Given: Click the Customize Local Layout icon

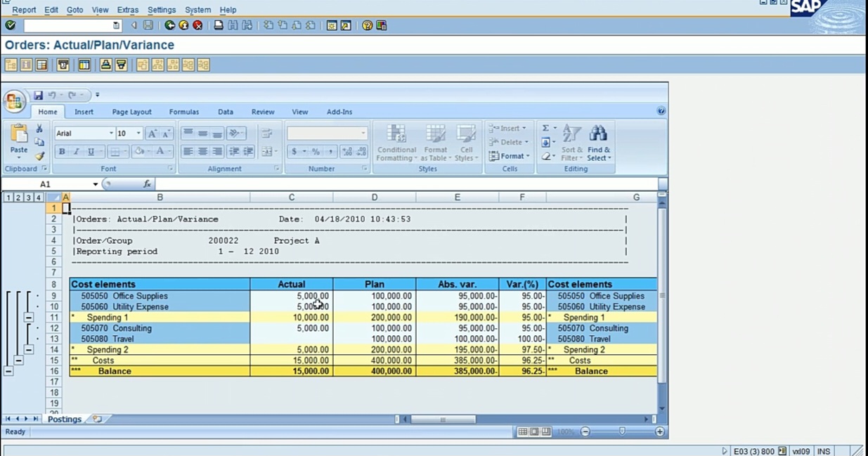Looking at the screenshot, I should tap(382, 25).
